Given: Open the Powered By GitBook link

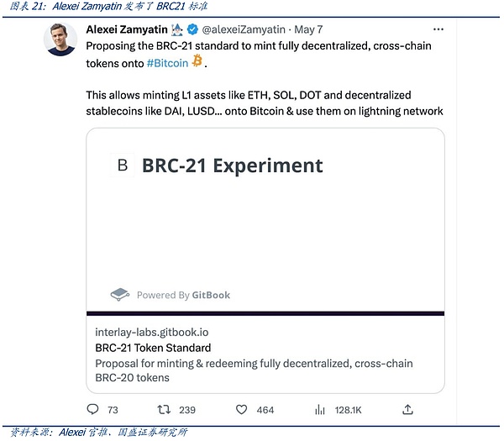Looking at the screenshot, I should pos(183,295).
